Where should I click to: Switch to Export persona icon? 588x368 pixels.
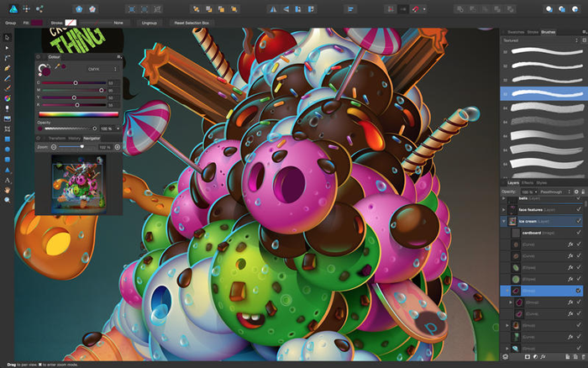39,9
